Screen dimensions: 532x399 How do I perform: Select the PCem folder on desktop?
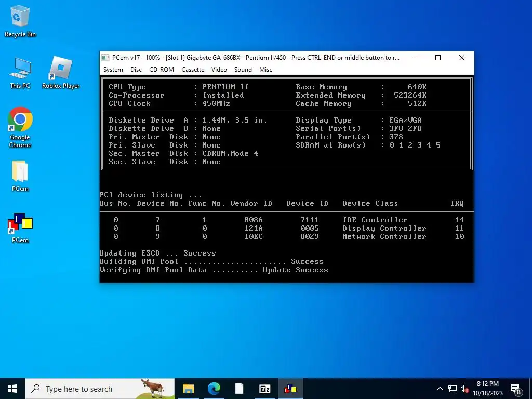click(x=20, y=176)
